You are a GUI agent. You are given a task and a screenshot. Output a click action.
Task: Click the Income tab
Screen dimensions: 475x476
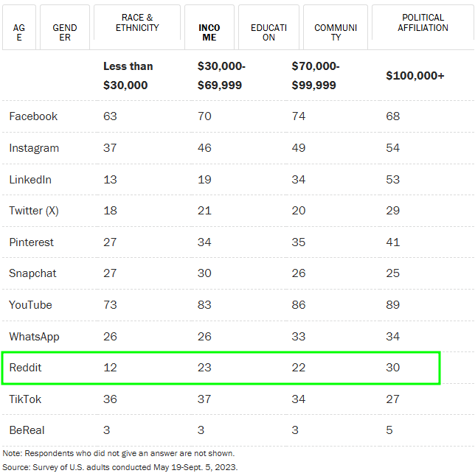pyautogui.click(x=209, y=28)
